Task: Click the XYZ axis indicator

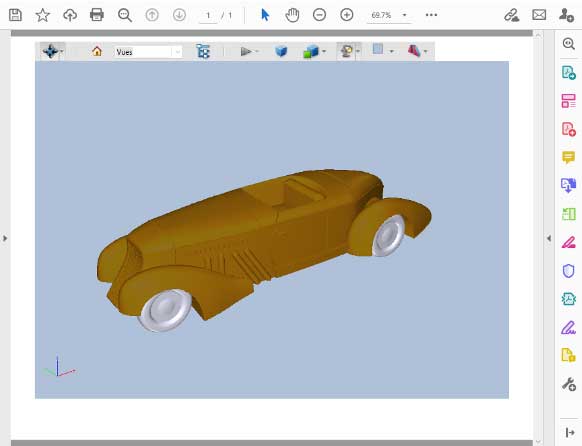Action: click(59, 367)
